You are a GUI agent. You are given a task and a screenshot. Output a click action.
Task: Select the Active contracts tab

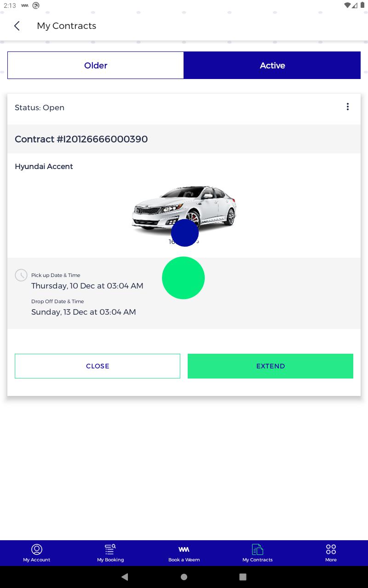(x=272, y=65)
